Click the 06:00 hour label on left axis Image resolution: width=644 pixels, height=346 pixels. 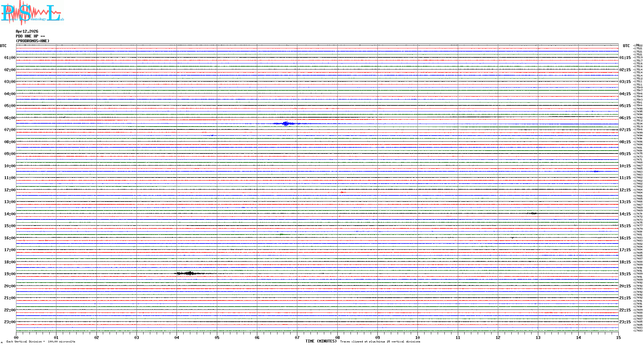[10, 118]
